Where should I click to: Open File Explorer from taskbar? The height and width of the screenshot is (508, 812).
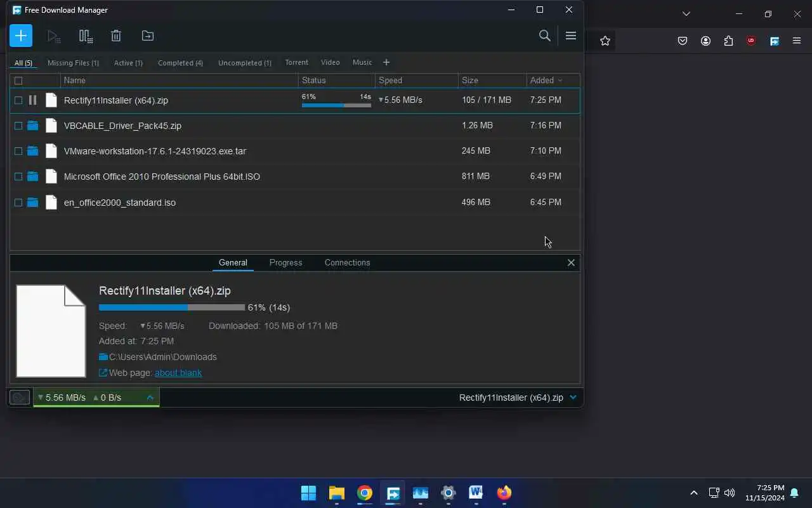click(336, 493)
